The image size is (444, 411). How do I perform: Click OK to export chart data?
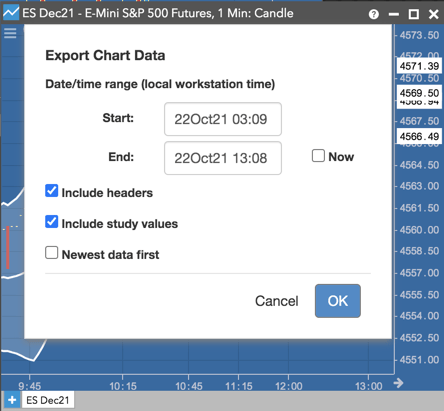pos(338,301)
